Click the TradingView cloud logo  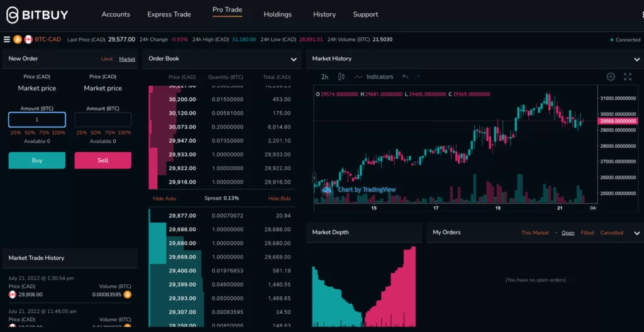click(326, 189)
